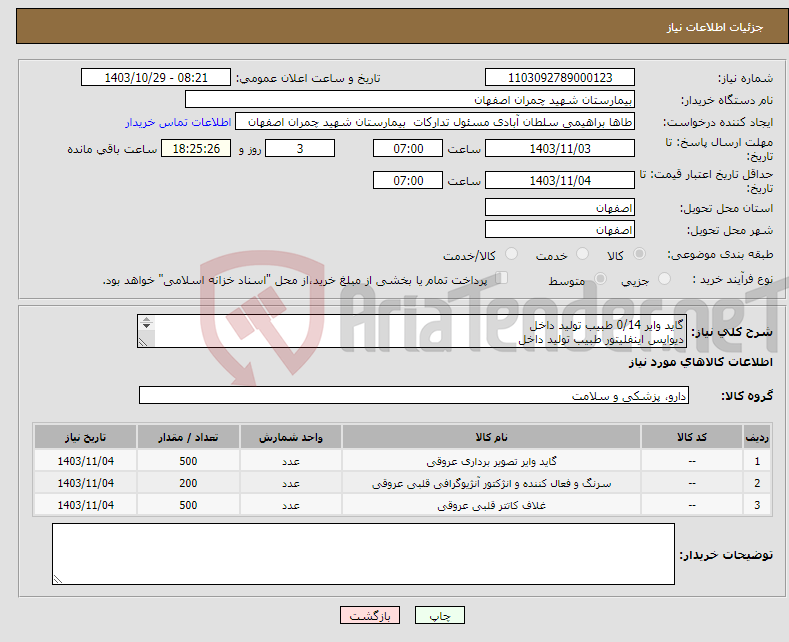Click the need date cell in row 1

(86, 461)
